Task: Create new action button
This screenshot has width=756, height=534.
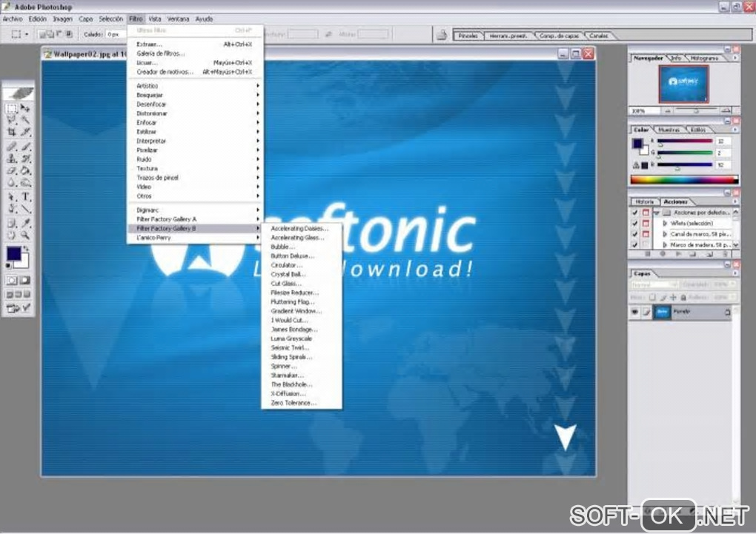Action: pos(709,254)
